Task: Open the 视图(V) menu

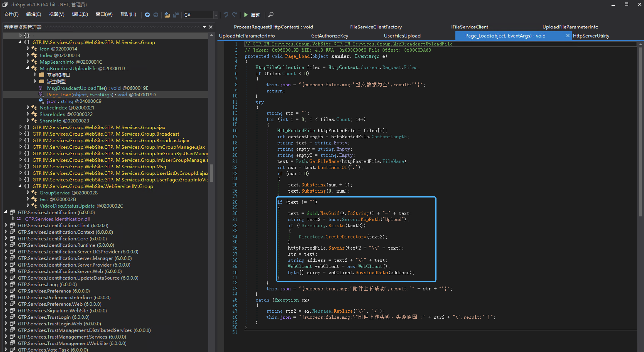Action: (x=56, y=14)
